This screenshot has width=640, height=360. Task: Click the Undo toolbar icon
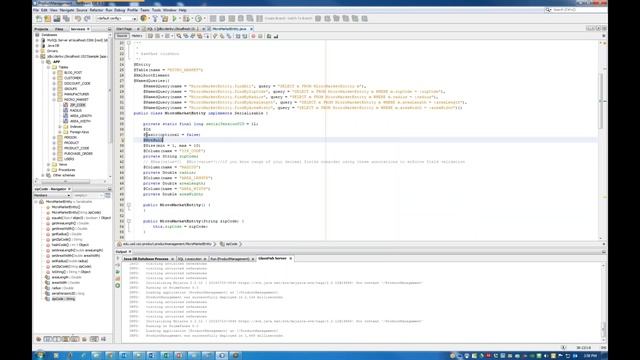pos(78,18)
